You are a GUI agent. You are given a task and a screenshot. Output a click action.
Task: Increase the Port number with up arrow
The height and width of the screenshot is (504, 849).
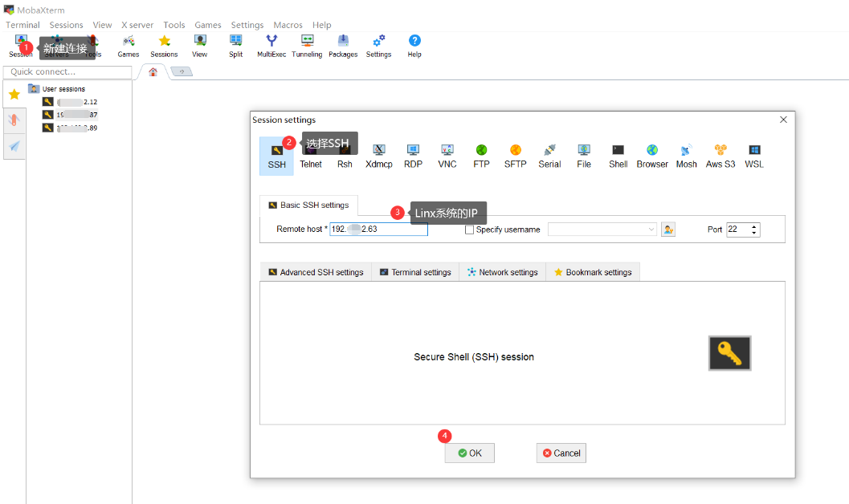753,226
